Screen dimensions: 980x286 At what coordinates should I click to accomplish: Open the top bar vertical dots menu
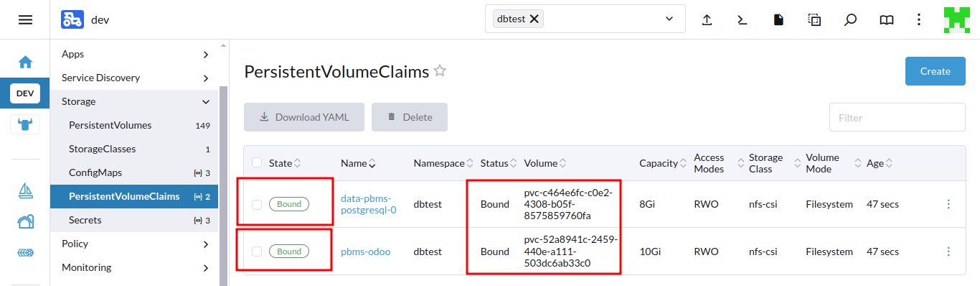click(x=919, y=19)
